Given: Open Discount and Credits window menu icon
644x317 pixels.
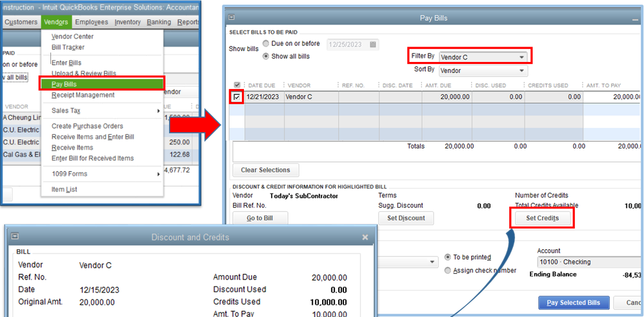Looking at the screenshot, I should coord(15,236).
